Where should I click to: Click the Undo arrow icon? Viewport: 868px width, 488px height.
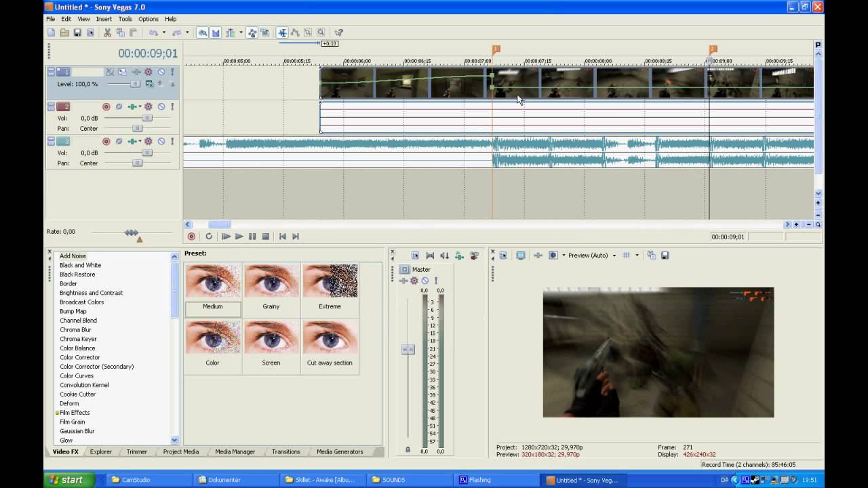point(153,33)
